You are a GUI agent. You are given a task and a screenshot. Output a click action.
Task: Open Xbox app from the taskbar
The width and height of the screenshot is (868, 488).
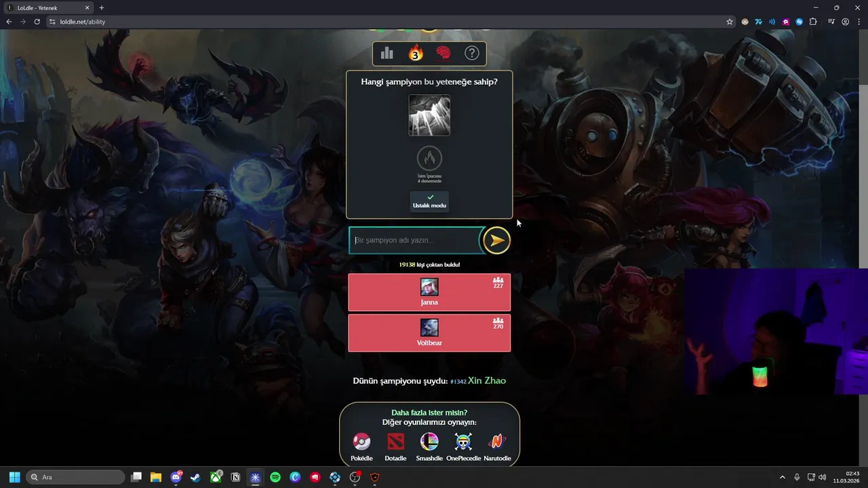(x=216, y=477)
